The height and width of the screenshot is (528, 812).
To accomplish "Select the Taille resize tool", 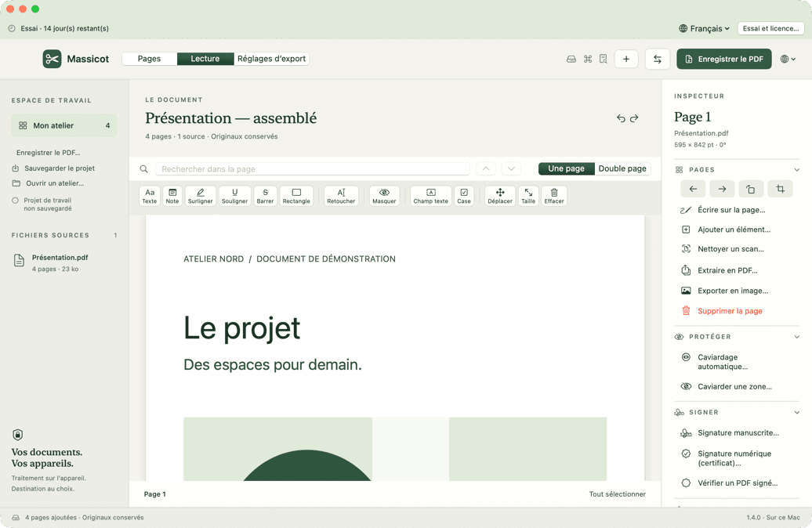I will click(528, 196).
